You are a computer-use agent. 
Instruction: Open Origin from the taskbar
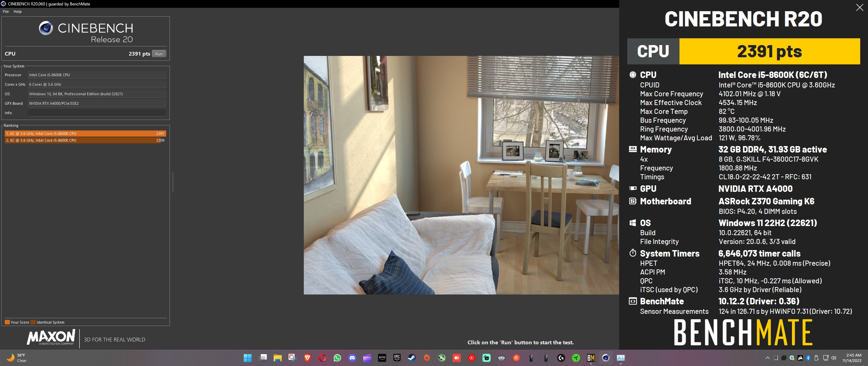pos(427,358)
